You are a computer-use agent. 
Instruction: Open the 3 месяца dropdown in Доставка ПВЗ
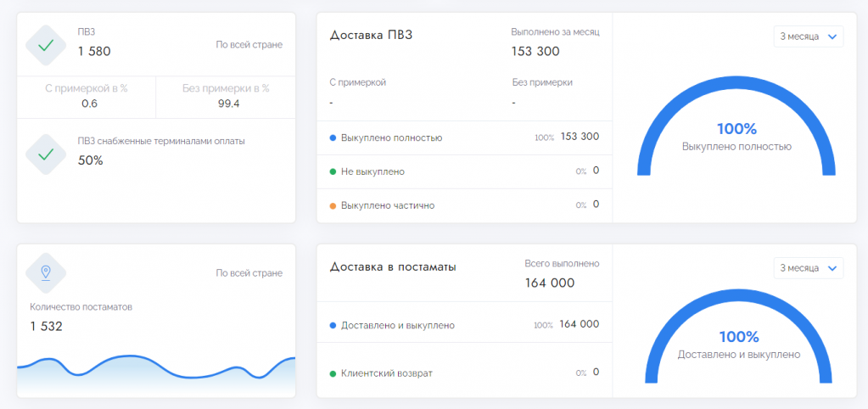pos(808,36)
